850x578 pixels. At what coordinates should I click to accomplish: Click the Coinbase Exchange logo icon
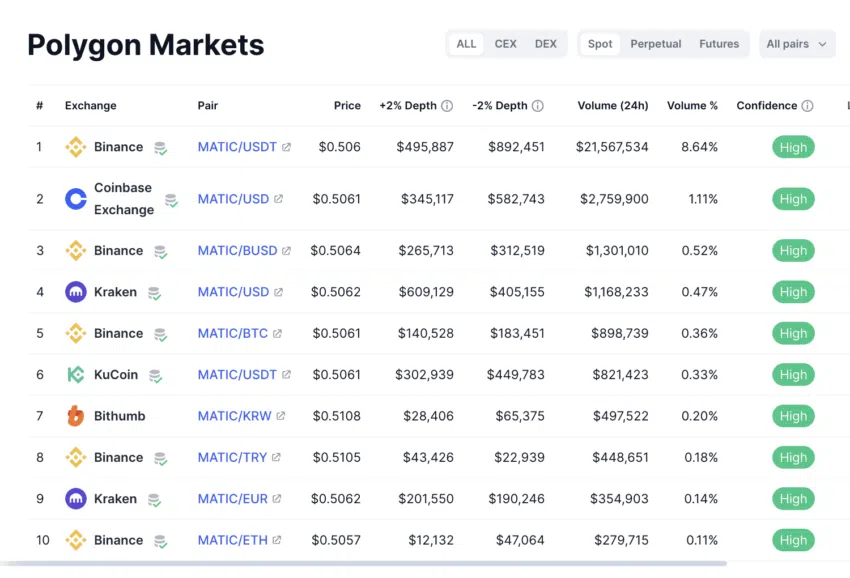pos(76,199)
